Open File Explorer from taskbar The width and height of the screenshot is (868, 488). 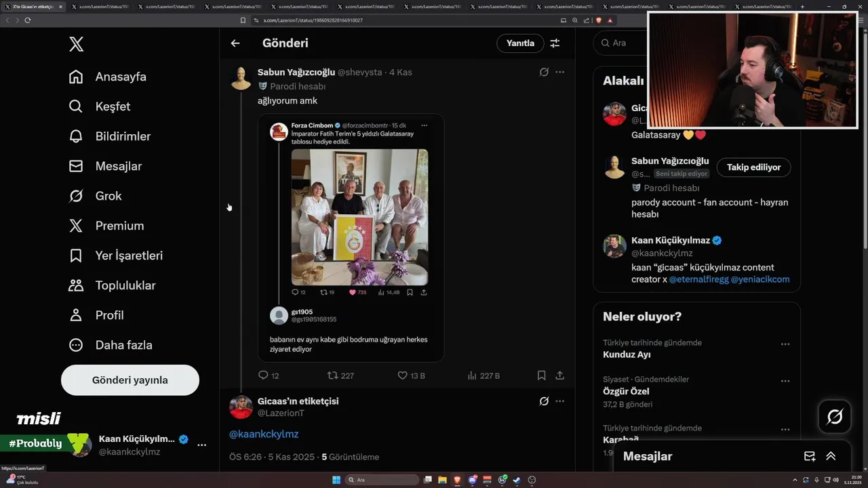click(442, 480)
